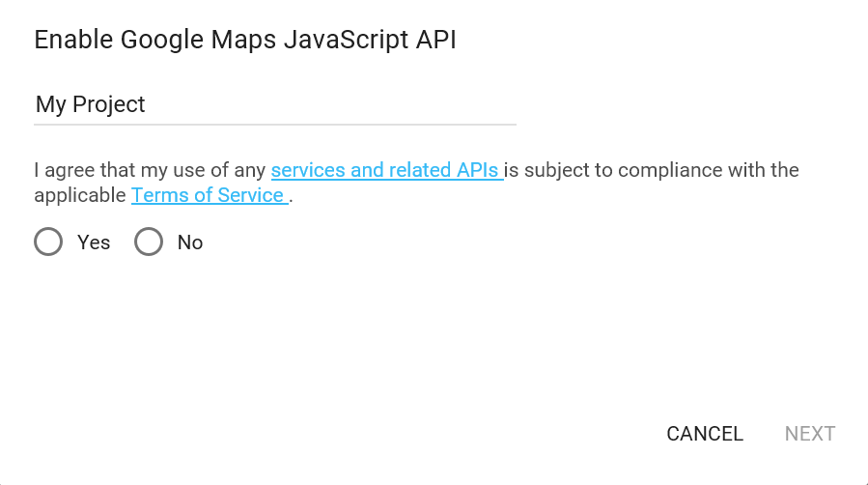Dismiss the Enable API dialog via Cancel
Image resolution: width=868 pixels, height=485 pixels.
click(705, 434)
